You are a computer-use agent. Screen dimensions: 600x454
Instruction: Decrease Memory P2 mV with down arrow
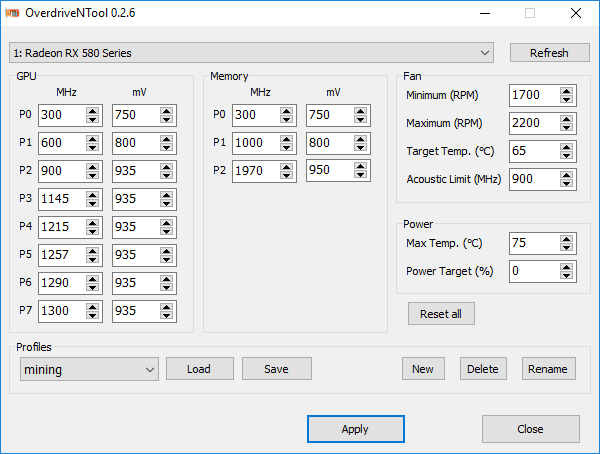[x=360, y=175]
